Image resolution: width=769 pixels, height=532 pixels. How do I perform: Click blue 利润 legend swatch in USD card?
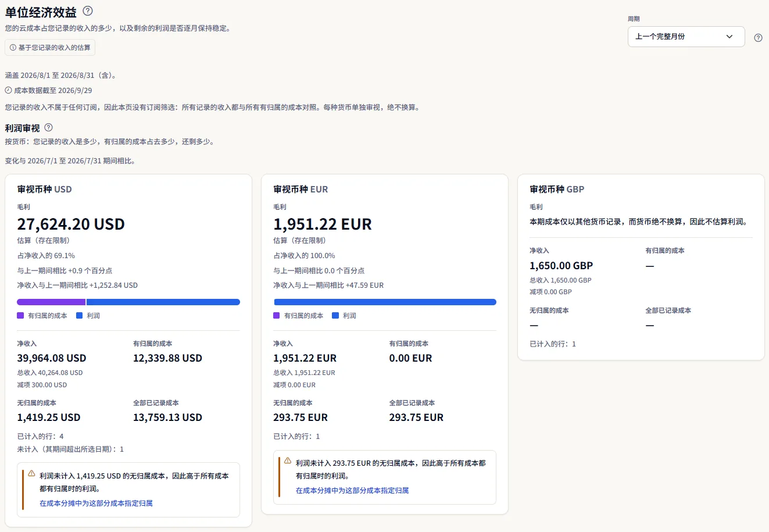tap(80, 316)
